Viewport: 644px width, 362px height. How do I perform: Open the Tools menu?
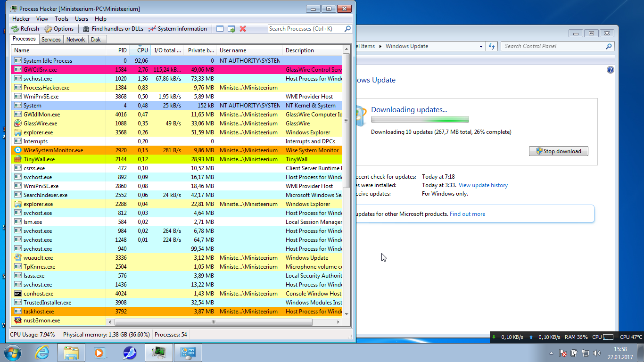click(x=61, y=19)
